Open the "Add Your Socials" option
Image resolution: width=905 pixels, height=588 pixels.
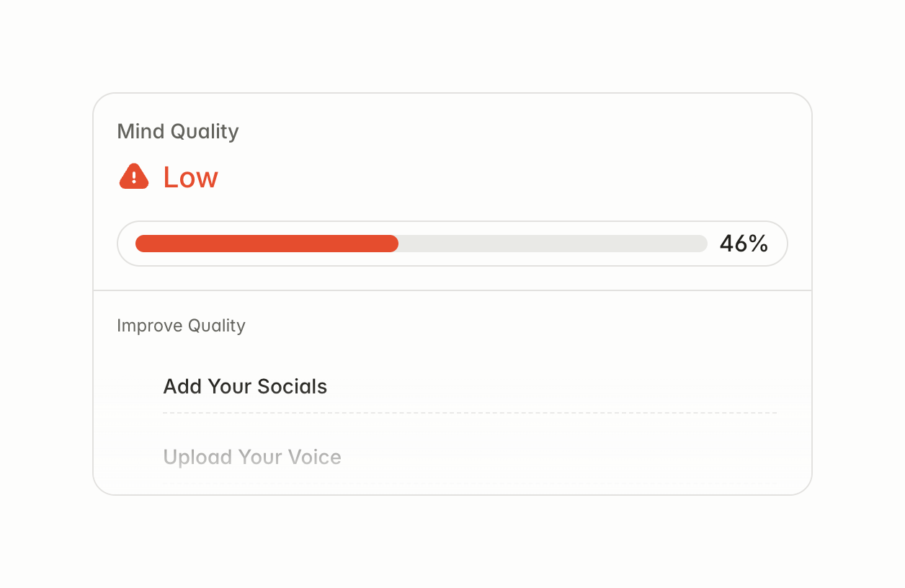pyautogui.click(x=245, y=387)
